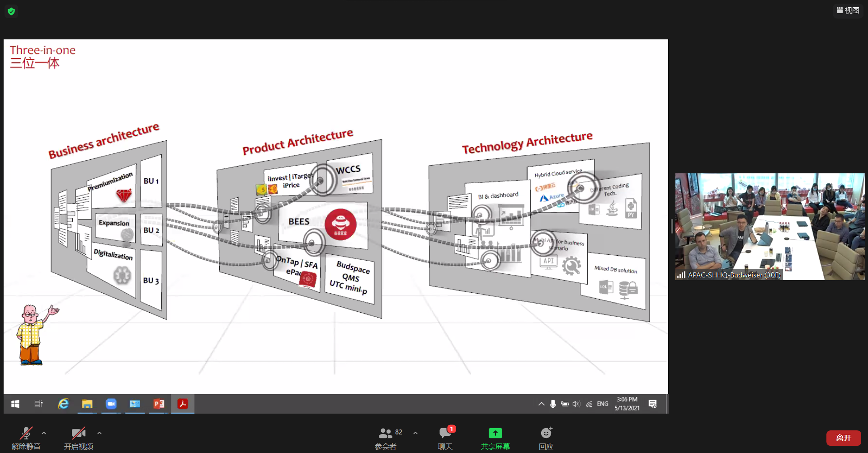
Task: Click the divider handle beside video panel
Action: point(672,226)
